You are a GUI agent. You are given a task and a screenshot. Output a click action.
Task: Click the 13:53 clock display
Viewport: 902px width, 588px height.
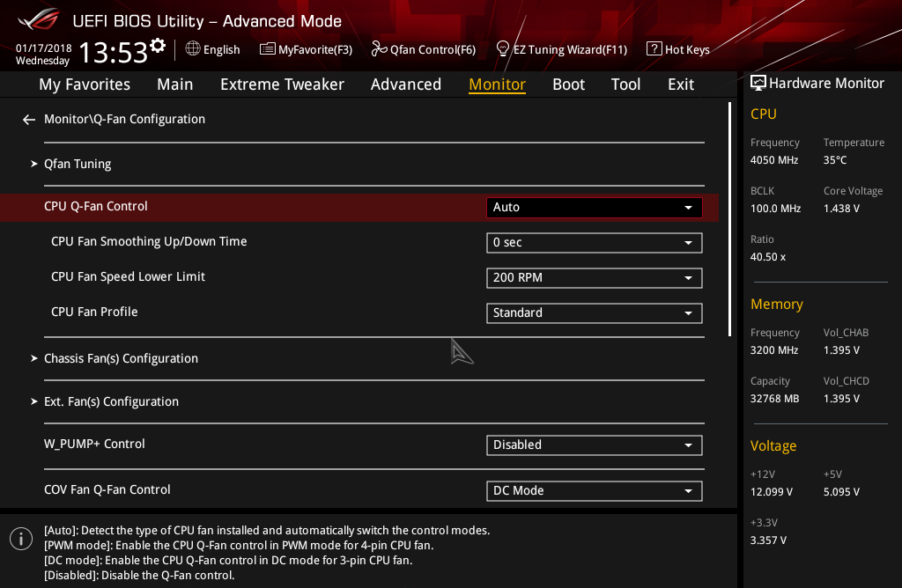coord(114,52)
